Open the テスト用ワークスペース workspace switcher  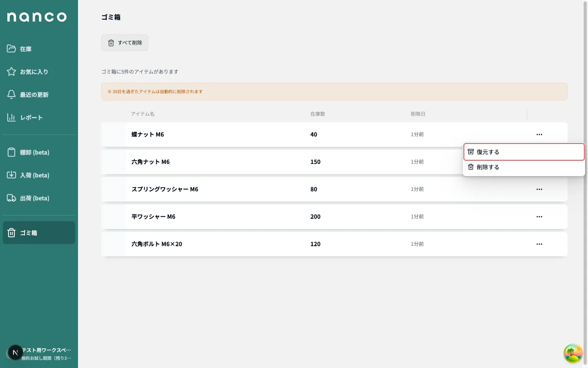pyautogui.click(x=39, y=353)
